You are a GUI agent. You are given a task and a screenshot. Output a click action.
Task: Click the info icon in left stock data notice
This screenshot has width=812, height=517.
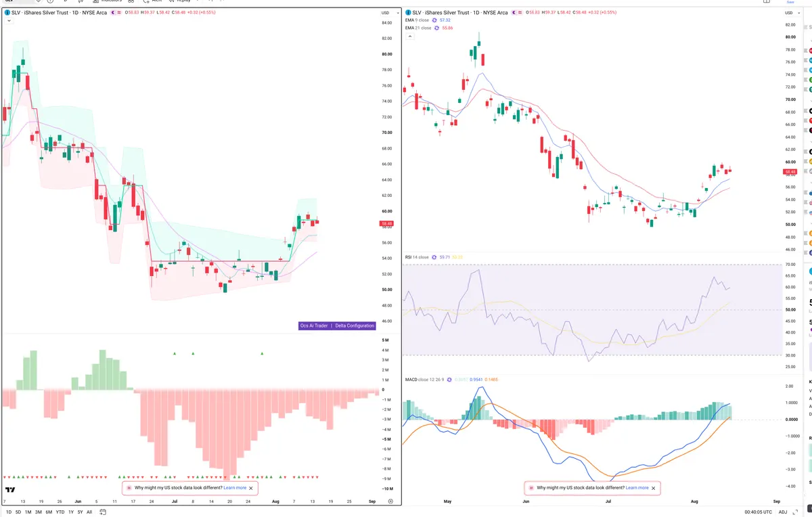click(x=129, y=488)
